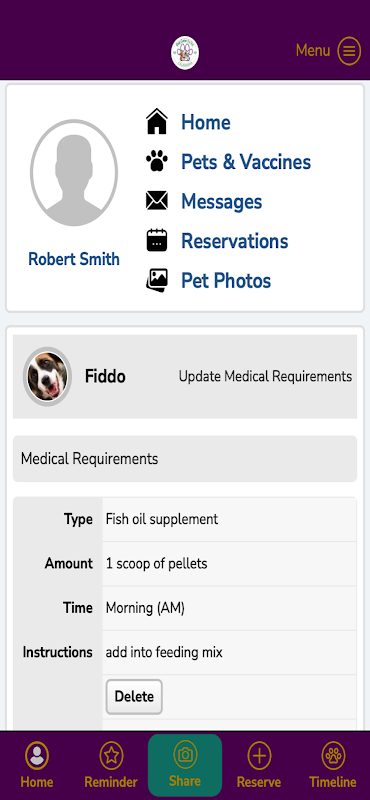Screen dimensions: 370x800
Task: Go to Home tab in bottom bar
Action: click(37, 765)
